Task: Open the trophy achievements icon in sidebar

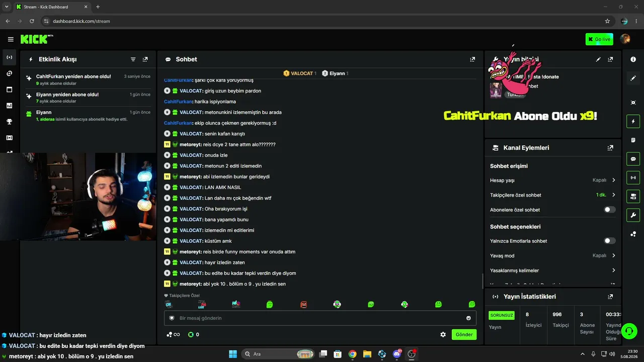Action: (x=10, y=122)
